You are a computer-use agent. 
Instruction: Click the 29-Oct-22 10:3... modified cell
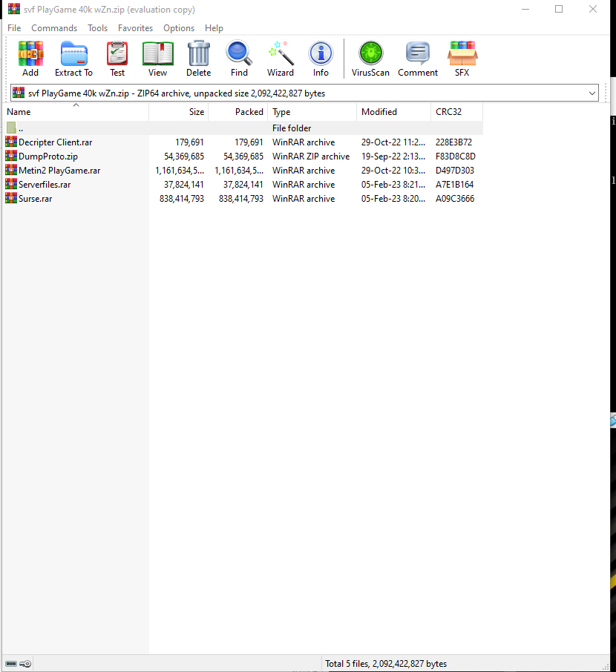[393, 170]
